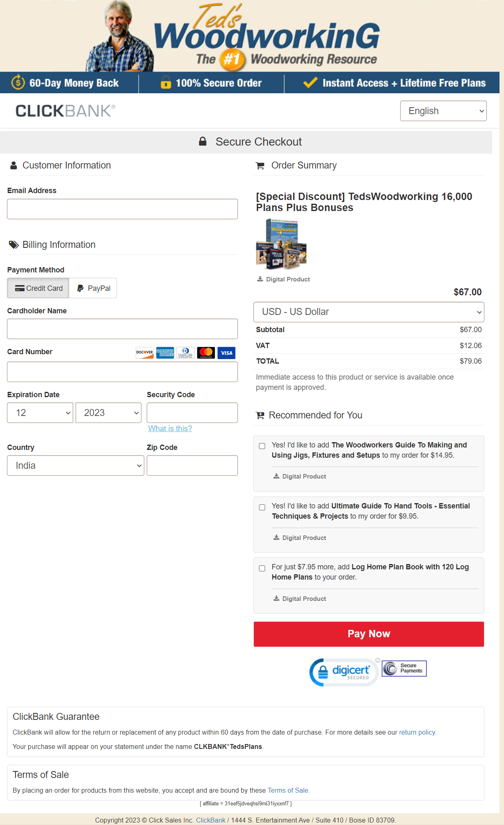The image size is (504, 825).
Task: Open the return policy link
Action: pos(417,733)
